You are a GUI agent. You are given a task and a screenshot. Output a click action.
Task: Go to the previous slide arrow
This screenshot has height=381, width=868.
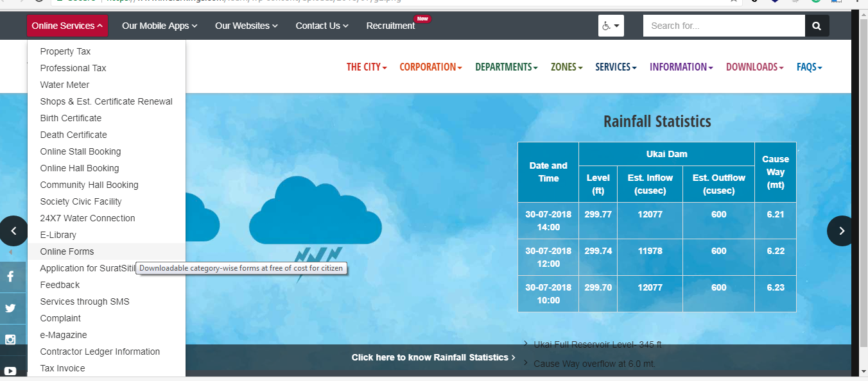(x=13, y=231)
